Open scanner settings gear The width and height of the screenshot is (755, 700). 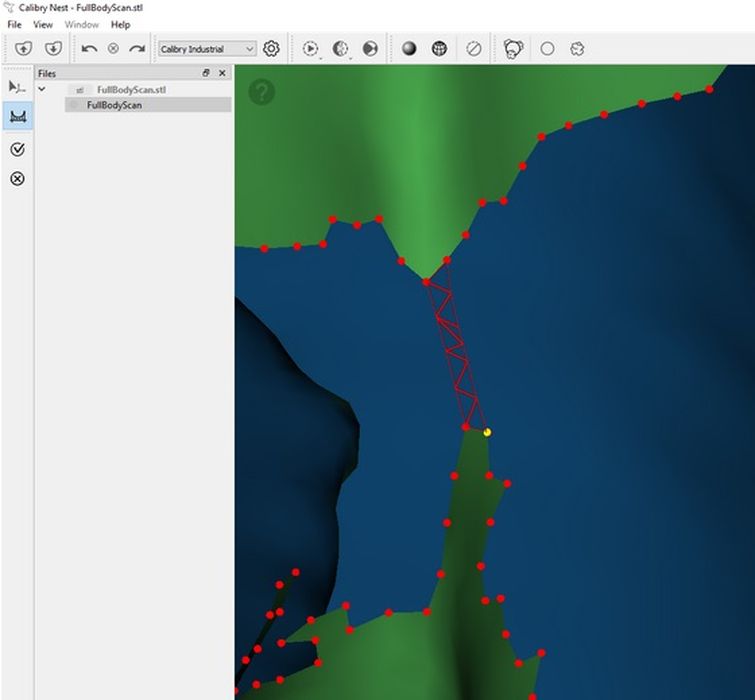point(271,48)
